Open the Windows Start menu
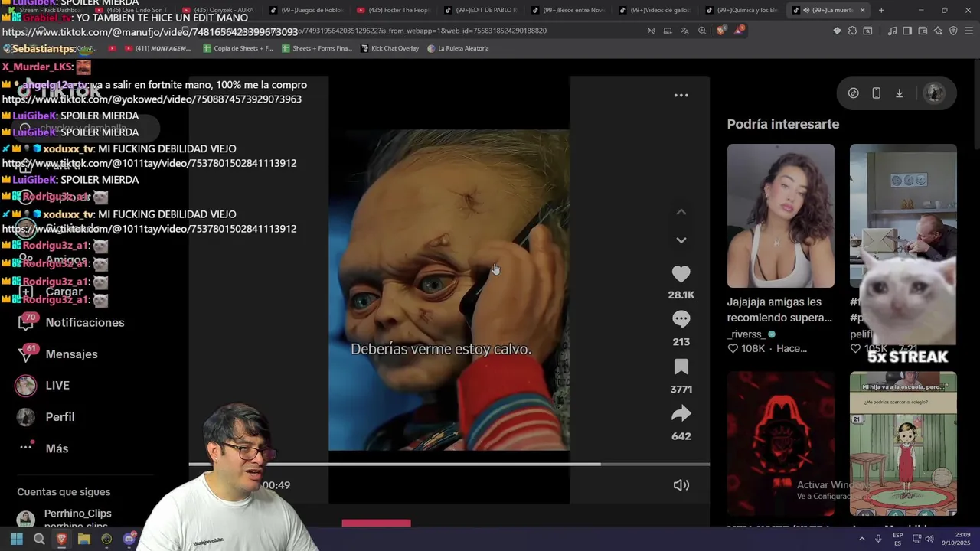This screenshot has height=551, width=980. coord(16,539)
